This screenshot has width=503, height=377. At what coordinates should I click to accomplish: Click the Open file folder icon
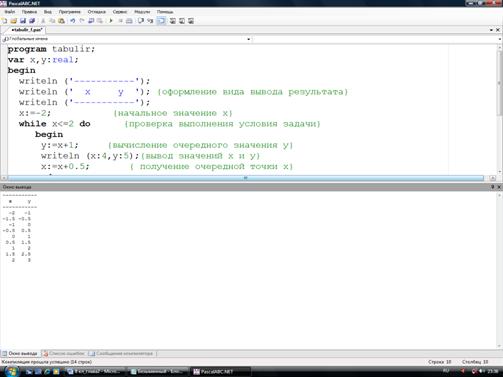click(14, 21)
